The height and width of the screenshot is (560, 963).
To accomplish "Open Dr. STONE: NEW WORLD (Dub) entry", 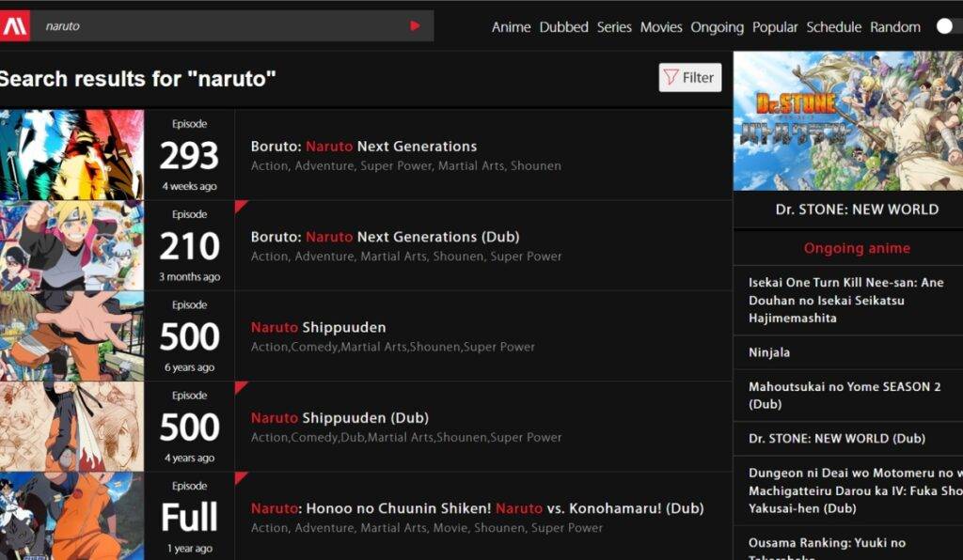I will coord(836,439).
